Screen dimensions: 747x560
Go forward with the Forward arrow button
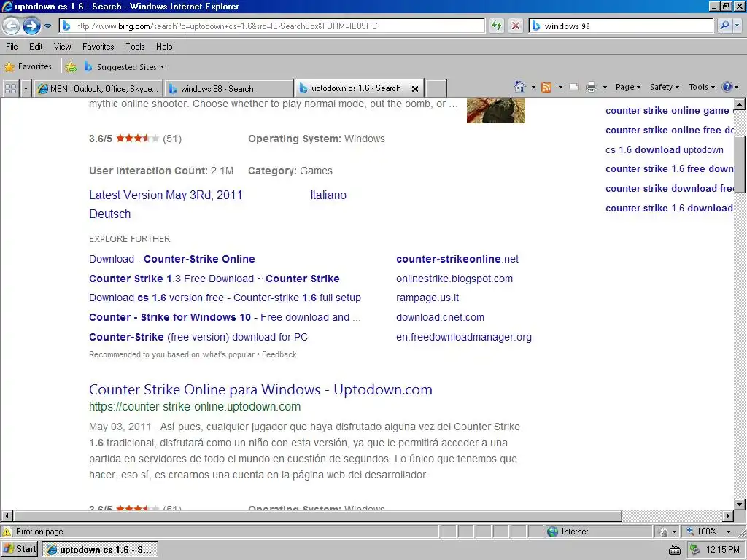coord(32,26)
